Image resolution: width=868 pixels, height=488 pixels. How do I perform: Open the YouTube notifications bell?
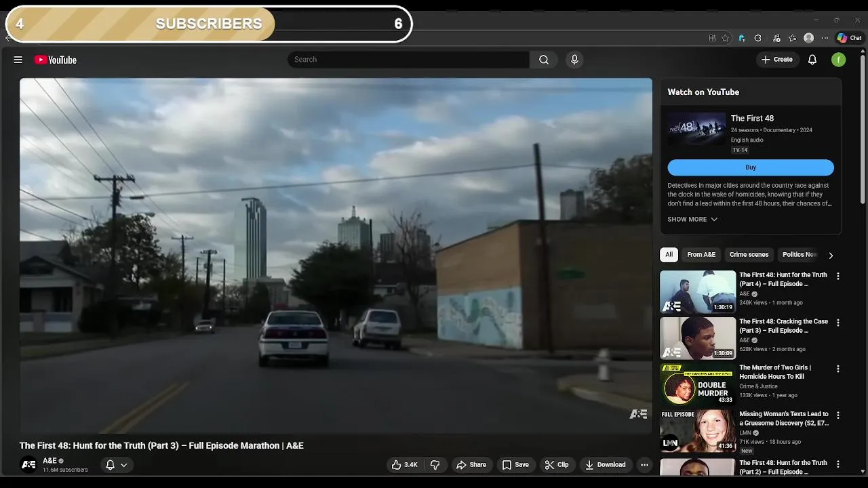pyautogui.click(x=812, y=60)
